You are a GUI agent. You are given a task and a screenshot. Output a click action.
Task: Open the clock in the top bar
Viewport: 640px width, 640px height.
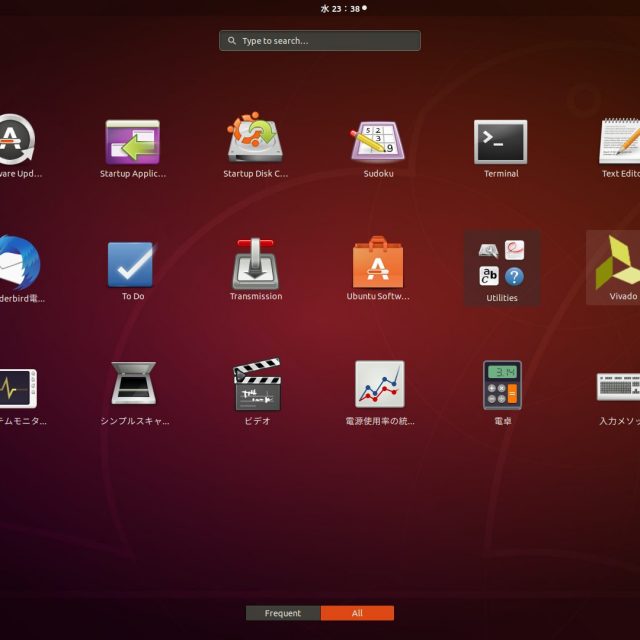point(340,8)
